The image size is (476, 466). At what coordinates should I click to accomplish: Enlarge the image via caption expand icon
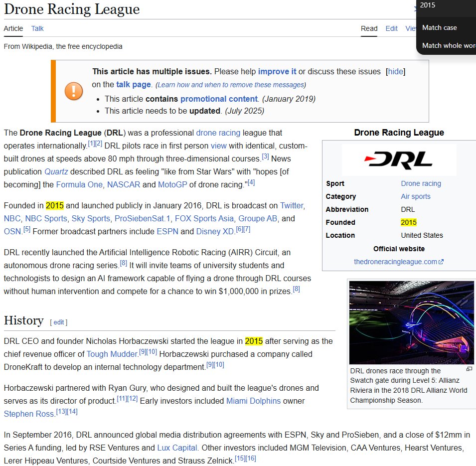(470, 369)
